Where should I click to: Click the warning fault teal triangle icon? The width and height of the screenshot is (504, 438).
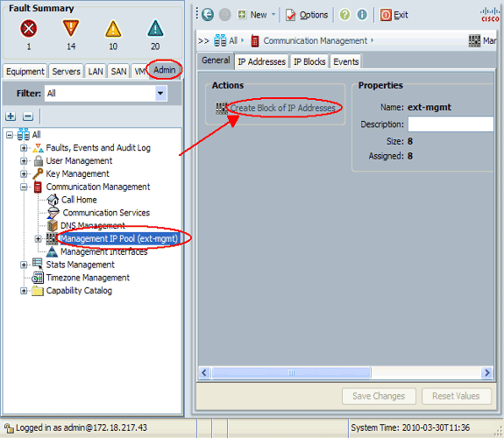[155, 28]
